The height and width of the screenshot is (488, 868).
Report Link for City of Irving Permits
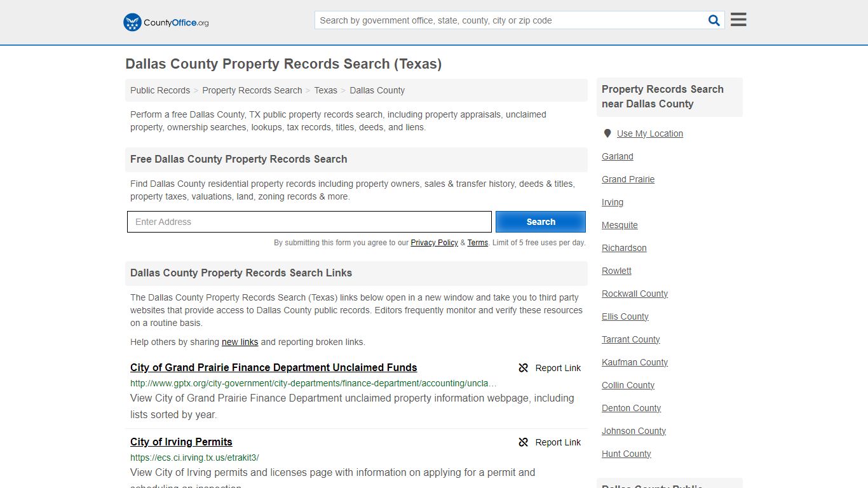[x=558, y=442]
